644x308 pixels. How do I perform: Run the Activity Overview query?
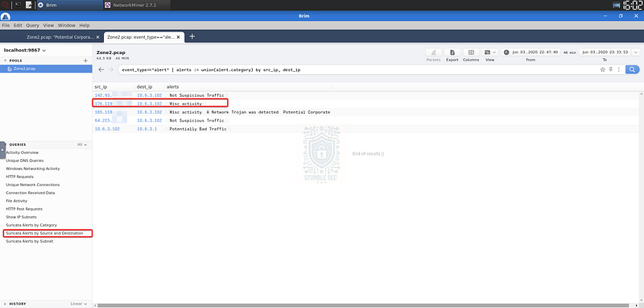tap(23, 152)
